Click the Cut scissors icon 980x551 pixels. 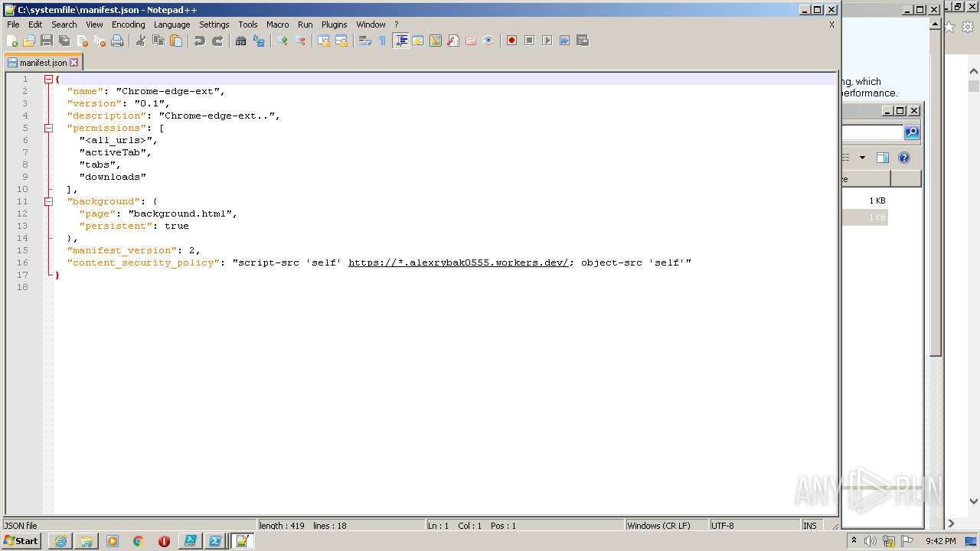coord(141,41)
